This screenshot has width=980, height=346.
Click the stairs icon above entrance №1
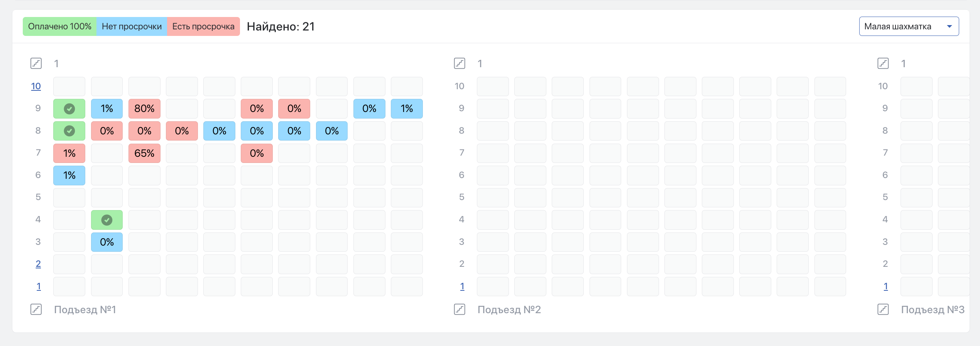(x=36, y=63)
